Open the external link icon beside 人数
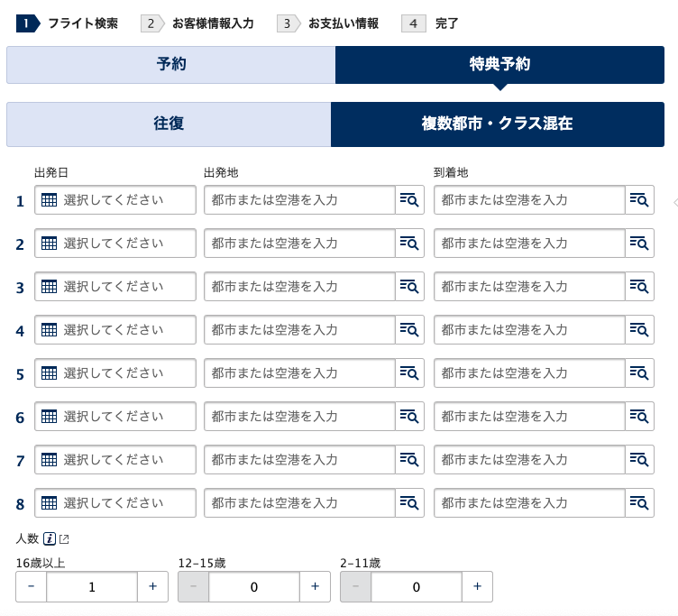 (64, 539)
